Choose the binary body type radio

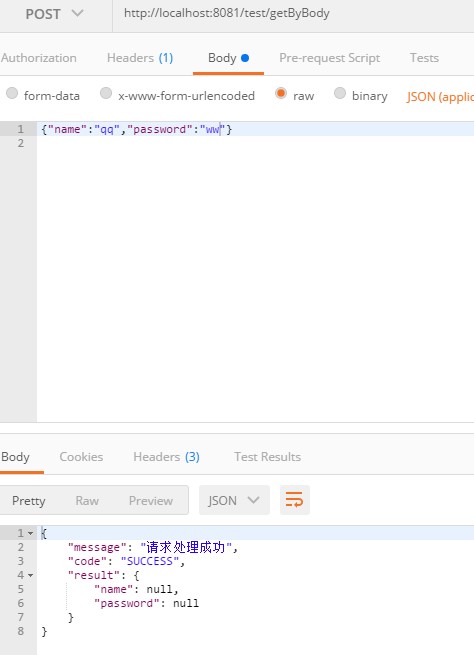tap(340, 93)
